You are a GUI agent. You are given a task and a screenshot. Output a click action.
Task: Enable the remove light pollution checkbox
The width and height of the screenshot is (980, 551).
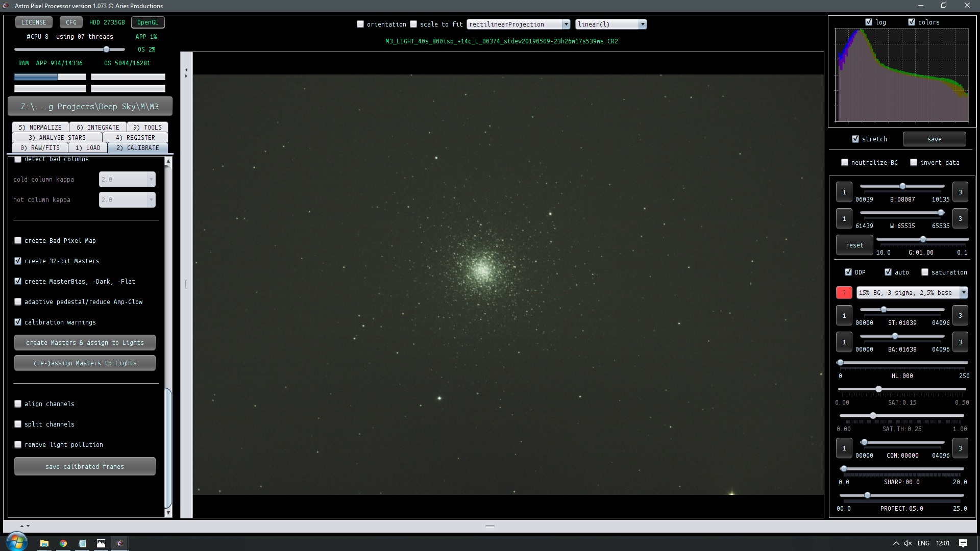[x=18, y=444]
